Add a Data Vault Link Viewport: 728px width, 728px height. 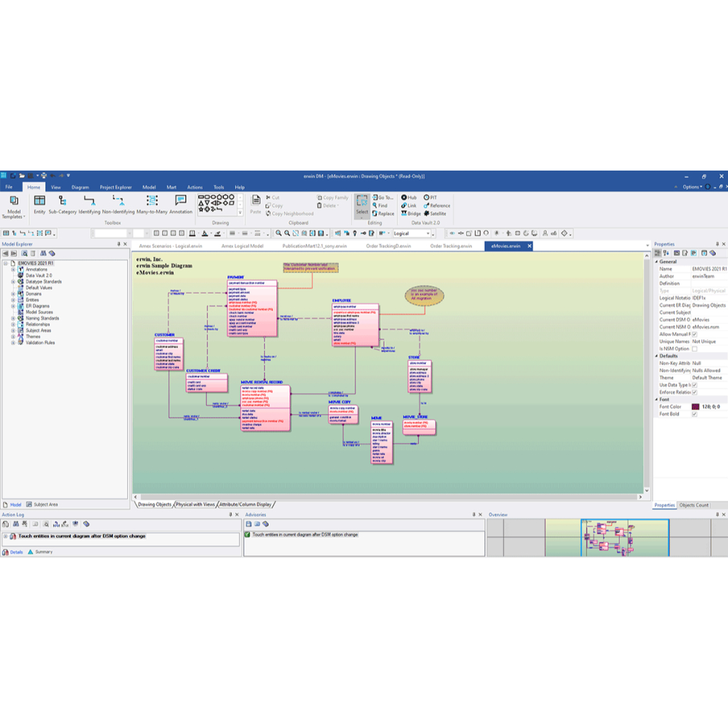409,205
